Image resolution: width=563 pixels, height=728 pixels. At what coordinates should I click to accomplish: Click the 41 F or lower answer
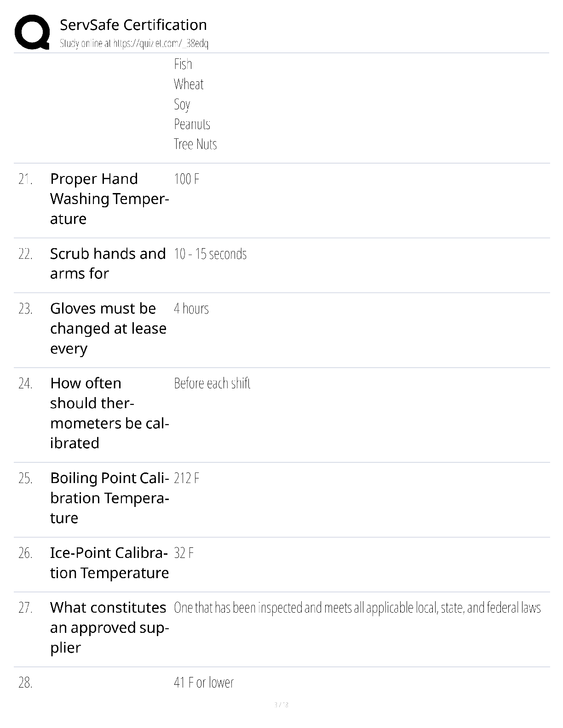click(204, 682)
